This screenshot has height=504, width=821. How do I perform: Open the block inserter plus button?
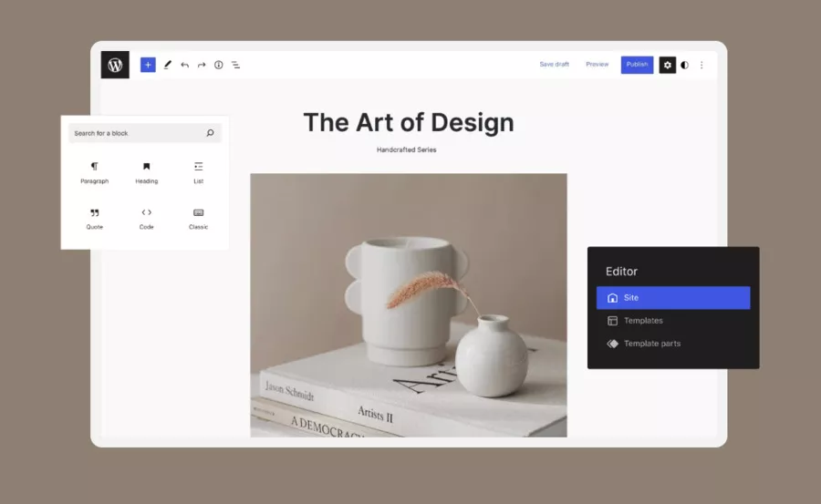pos(148,65)
